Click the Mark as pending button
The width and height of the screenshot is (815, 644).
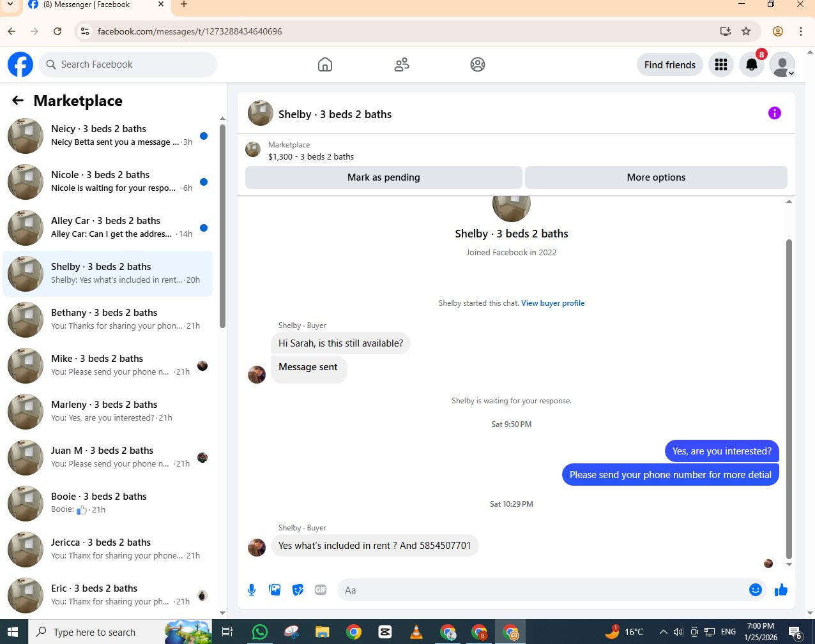384,177
